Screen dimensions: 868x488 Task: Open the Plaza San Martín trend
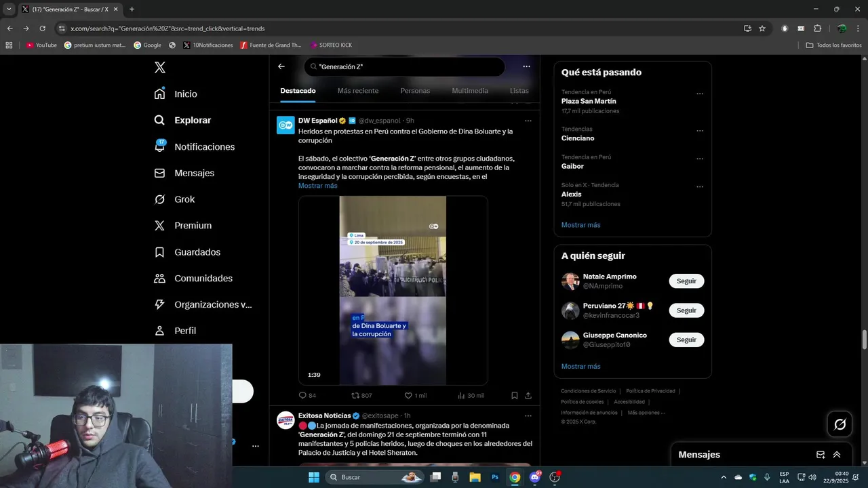coord(589,101)
